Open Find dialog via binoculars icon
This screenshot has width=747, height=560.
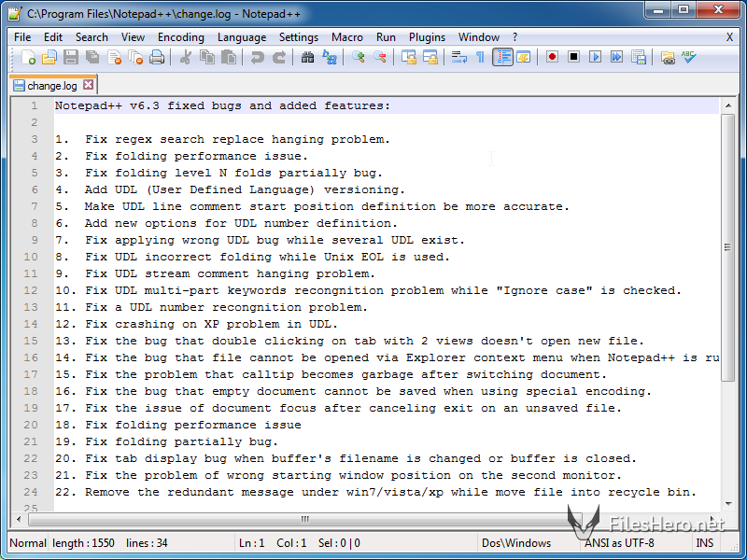307,58
